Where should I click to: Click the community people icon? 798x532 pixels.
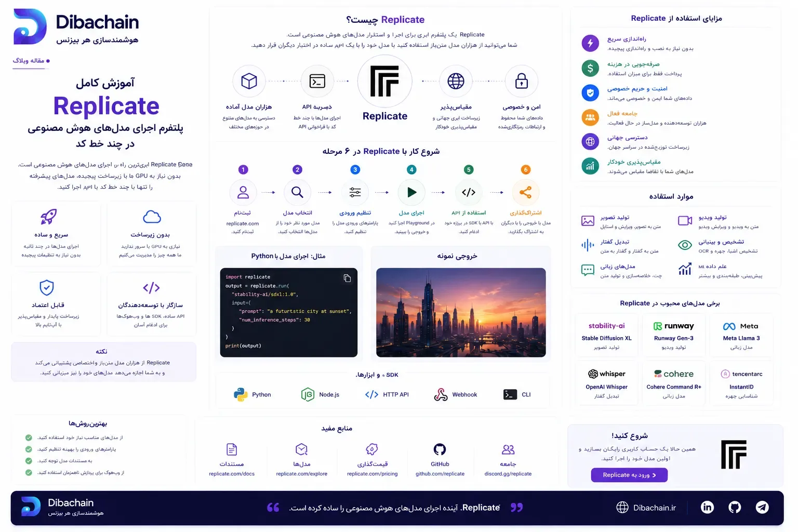point(508,449)
